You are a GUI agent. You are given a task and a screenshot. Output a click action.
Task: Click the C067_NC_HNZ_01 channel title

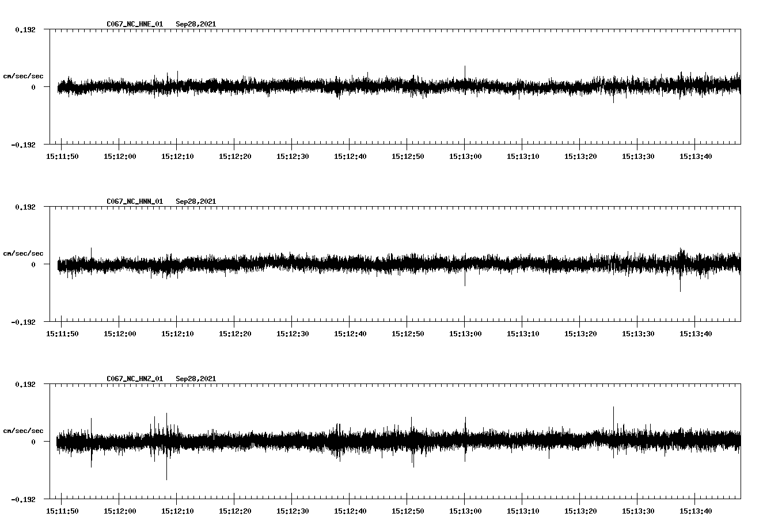(135, 379)
